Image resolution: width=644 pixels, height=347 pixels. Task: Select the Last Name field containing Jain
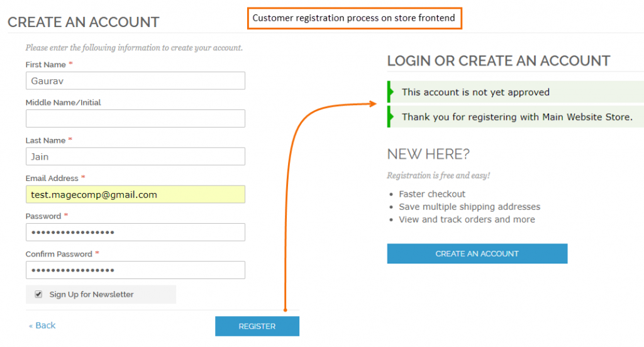pyautogui.click(x=135, y=157)
